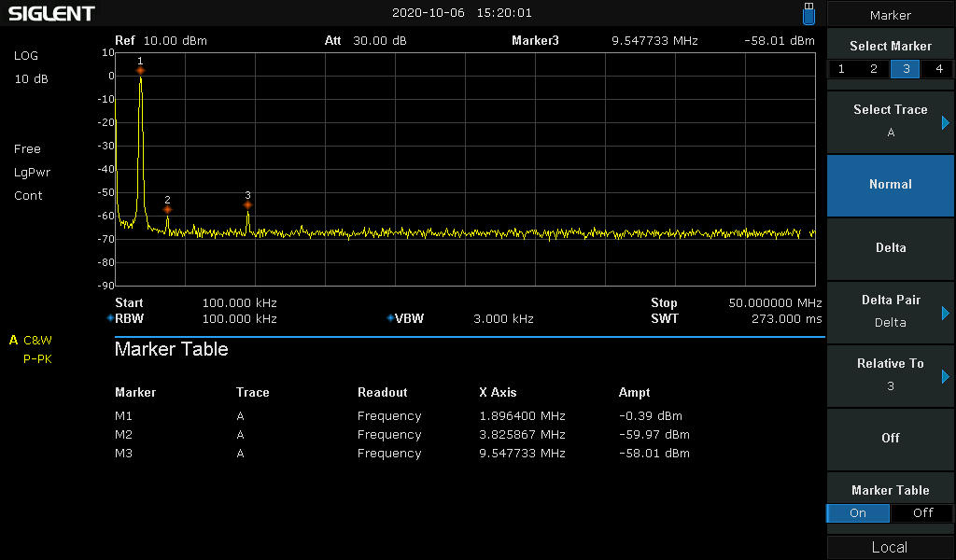Click the USB storage icon in top bar

pyautogui.click(x=808, y=13)
